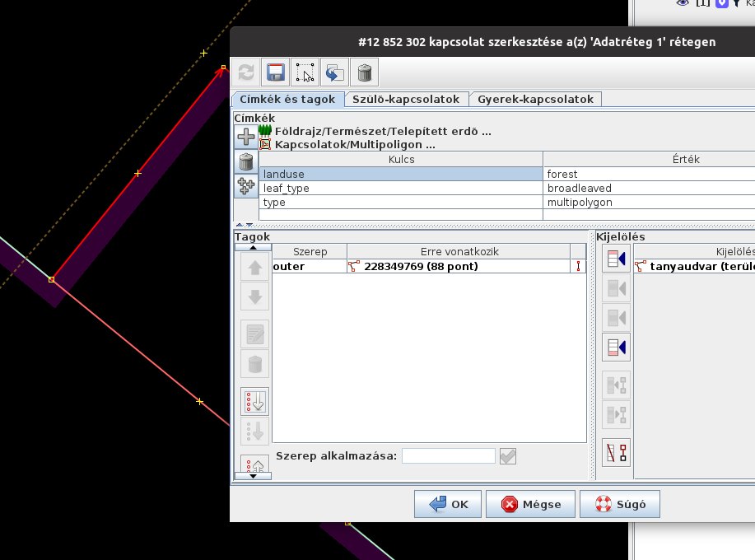Expand the tags pane with the down divider arrow
755x560 pixels.
tap(249, 225)
